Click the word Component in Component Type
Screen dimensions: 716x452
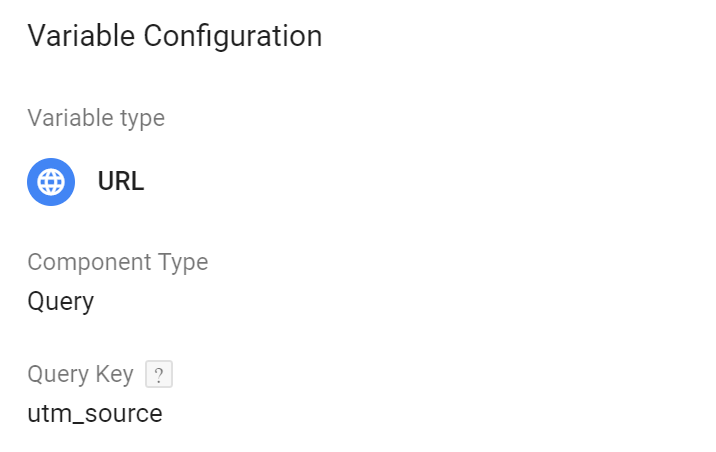(x=90, y=263)
